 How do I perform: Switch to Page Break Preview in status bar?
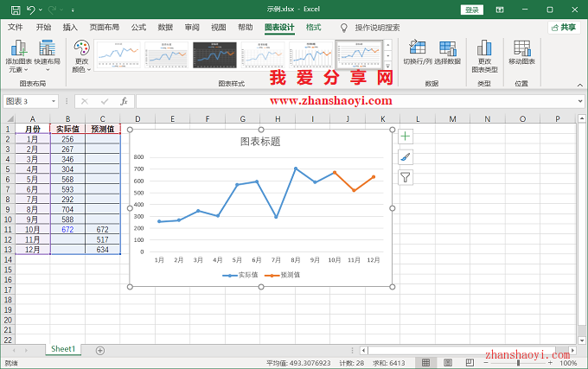pos(470,363)
